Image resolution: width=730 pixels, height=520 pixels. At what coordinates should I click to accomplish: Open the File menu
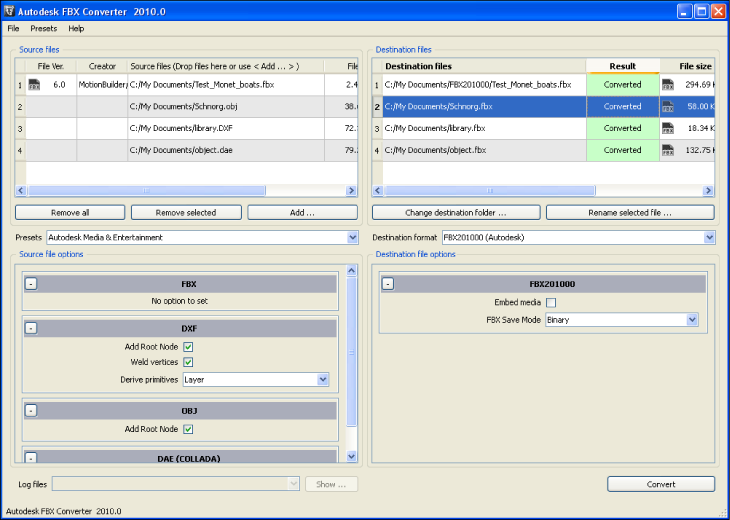pos(14,28)
